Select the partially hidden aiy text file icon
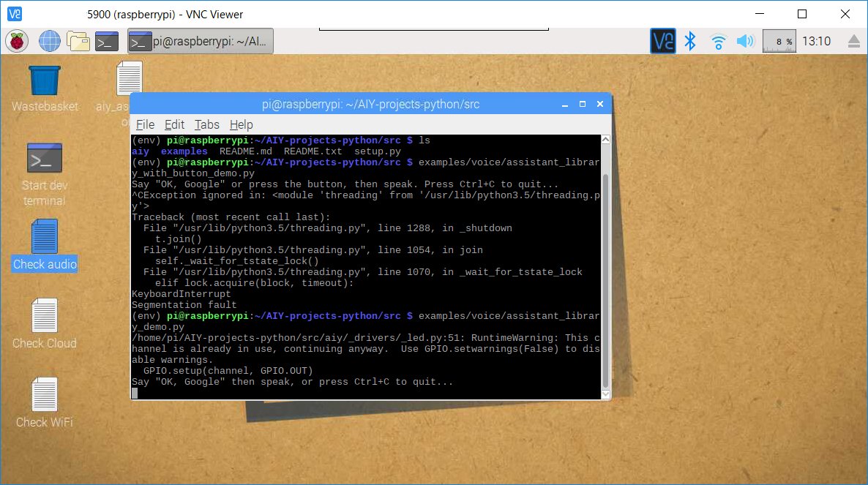The image size is (868, 485). (129, 78)
